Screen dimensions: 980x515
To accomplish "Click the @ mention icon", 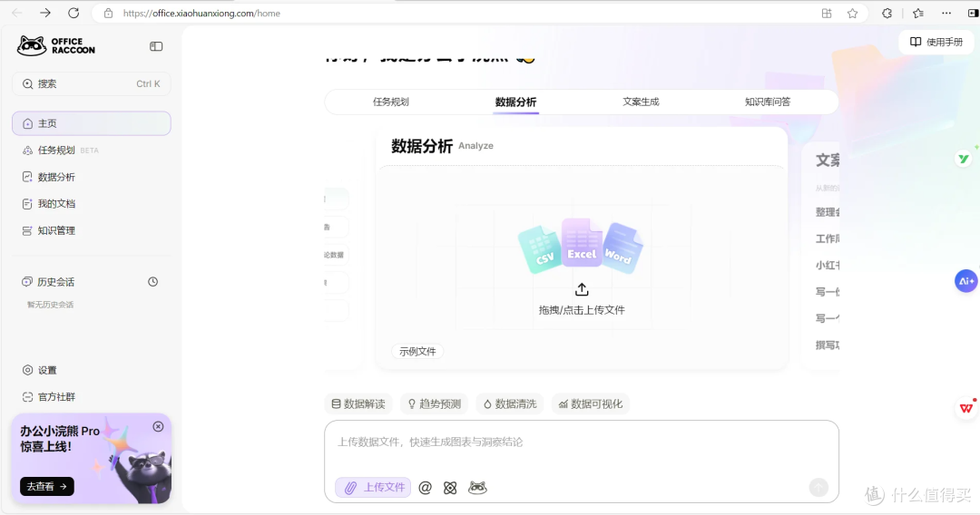I will (x=425, y=488).
